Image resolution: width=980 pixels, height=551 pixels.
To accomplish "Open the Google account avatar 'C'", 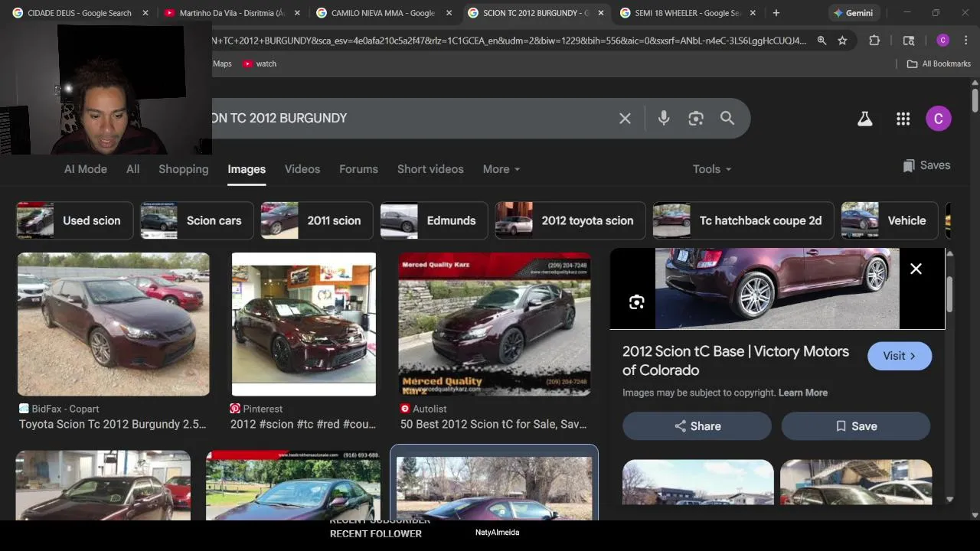I will [939, 119].
